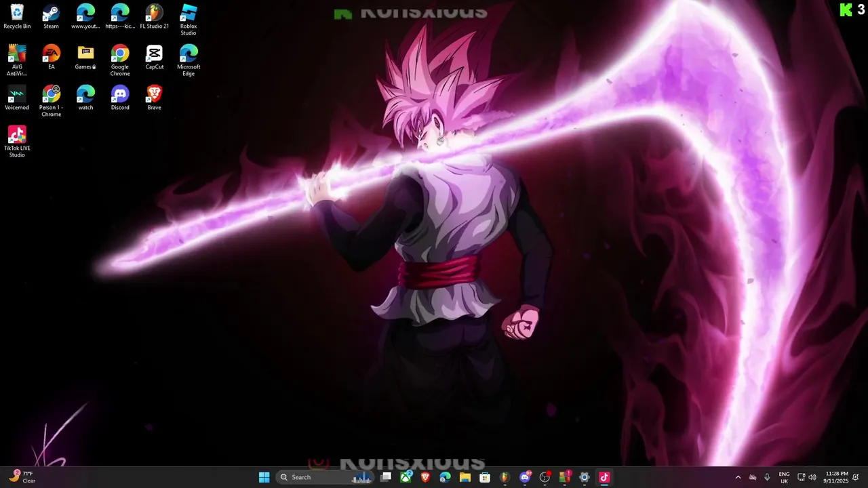
Task: Open the Games folder on desktop
Action: 85,58
